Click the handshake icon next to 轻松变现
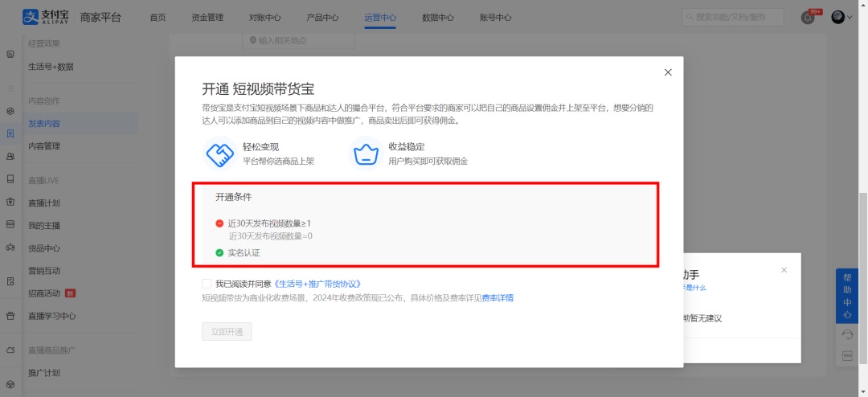The height and width of the screenshot is (397, 868). coord(220,153)
